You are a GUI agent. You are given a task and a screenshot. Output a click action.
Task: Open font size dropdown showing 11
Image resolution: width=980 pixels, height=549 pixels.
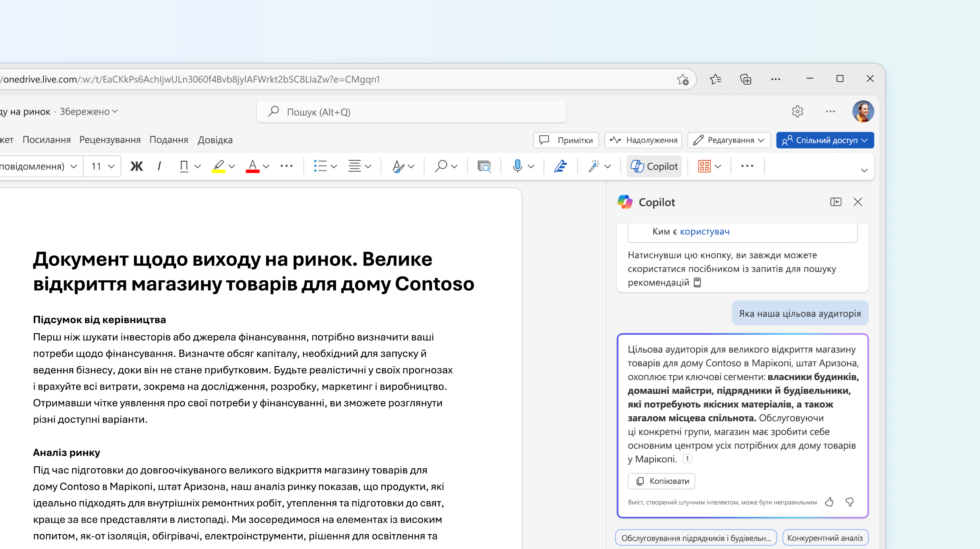tap(102, 166)
